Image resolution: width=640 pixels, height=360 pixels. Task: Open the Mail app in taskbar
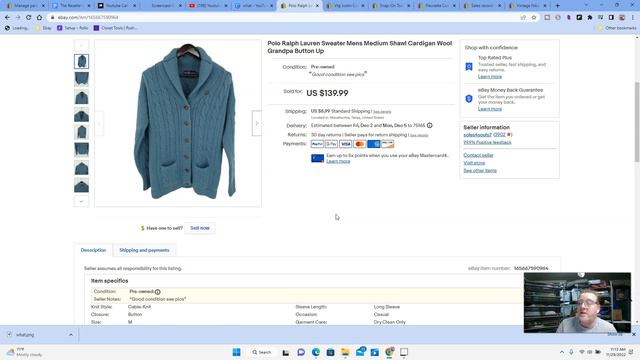(360, 352)
